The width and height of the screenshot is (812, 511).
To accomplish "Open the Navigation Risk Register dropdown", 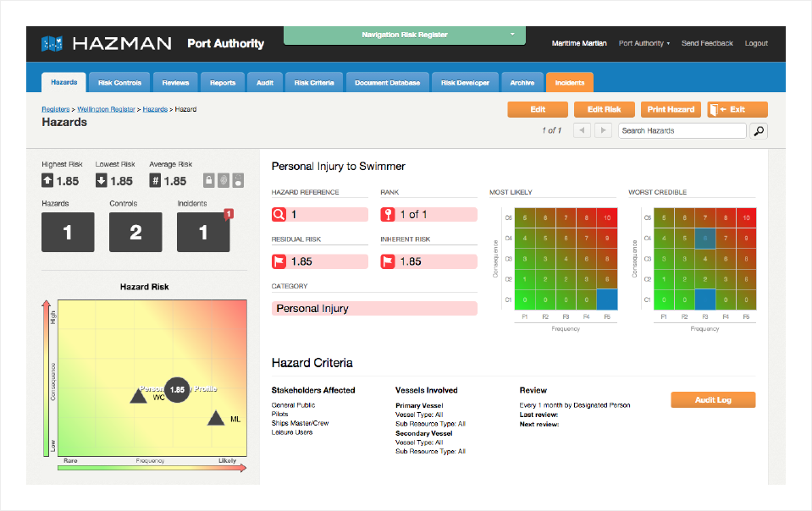I will [x=404, y=36].
